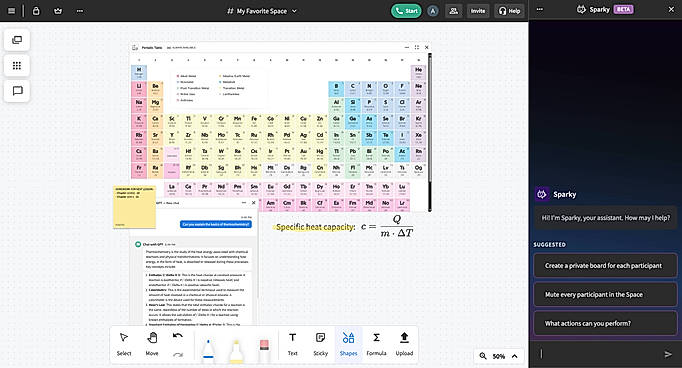682x368 pixels.
Task: Open the apps grid in left sidebar
Action: tap(17, 65)
